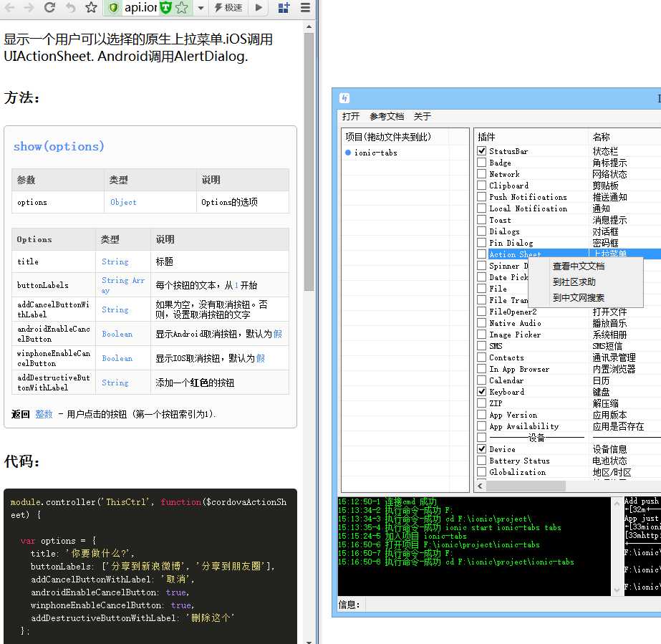
Task: Click the String Array type link
Action: point(122,285)
